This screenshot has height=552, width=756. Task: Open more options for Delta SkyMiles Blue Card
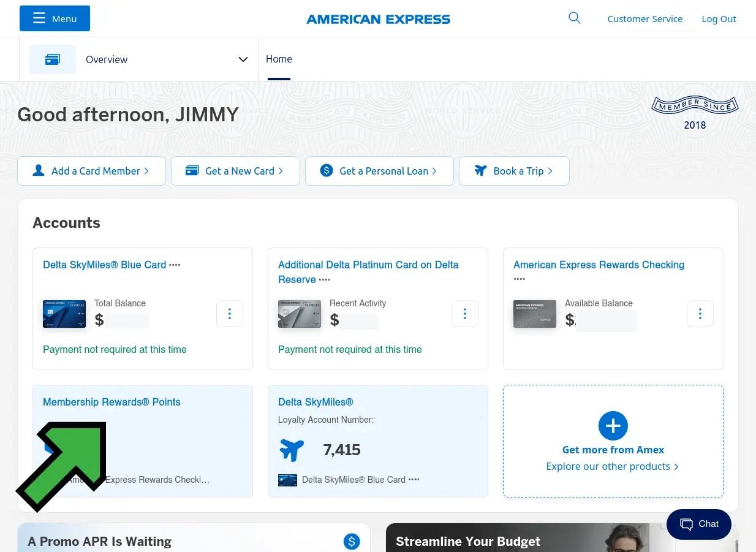pos(230,314)
